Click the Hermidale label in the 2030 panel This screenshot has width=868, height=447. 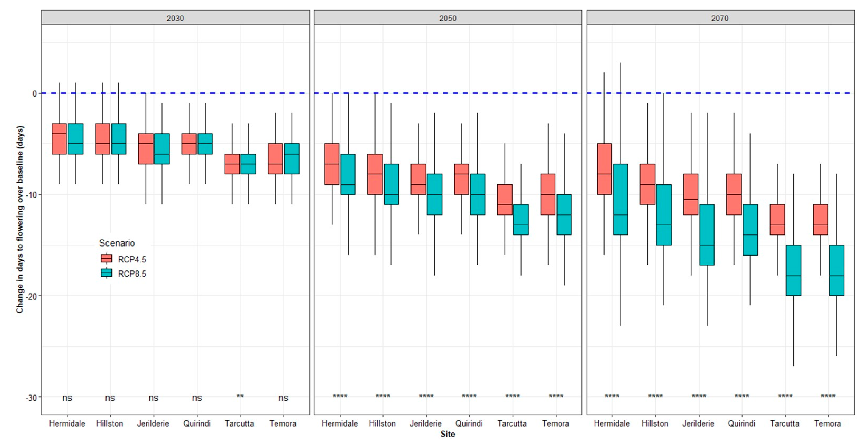[67, 423]
